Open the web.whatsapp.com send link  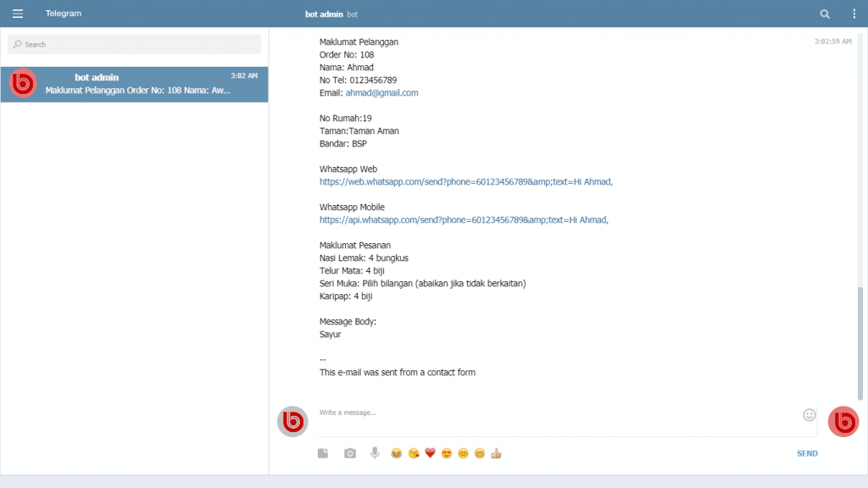465,182
